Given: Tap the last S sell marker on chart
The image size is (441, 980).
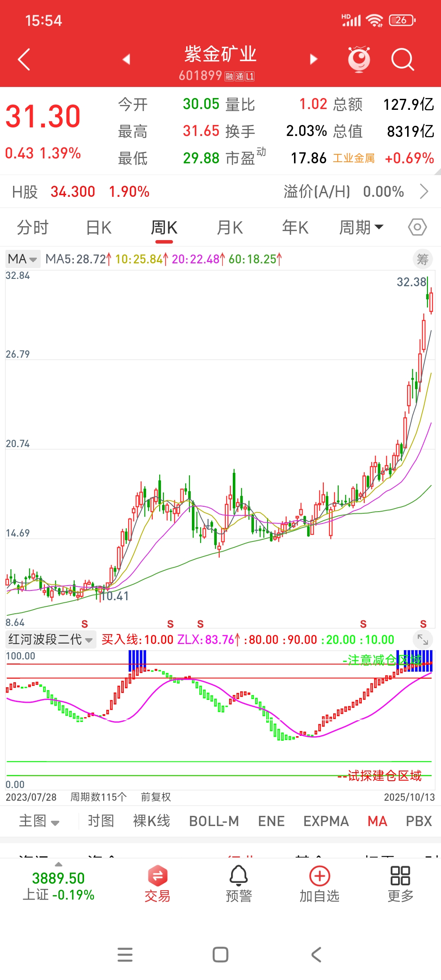Looking at the screenshot, I should click(423, 624).
